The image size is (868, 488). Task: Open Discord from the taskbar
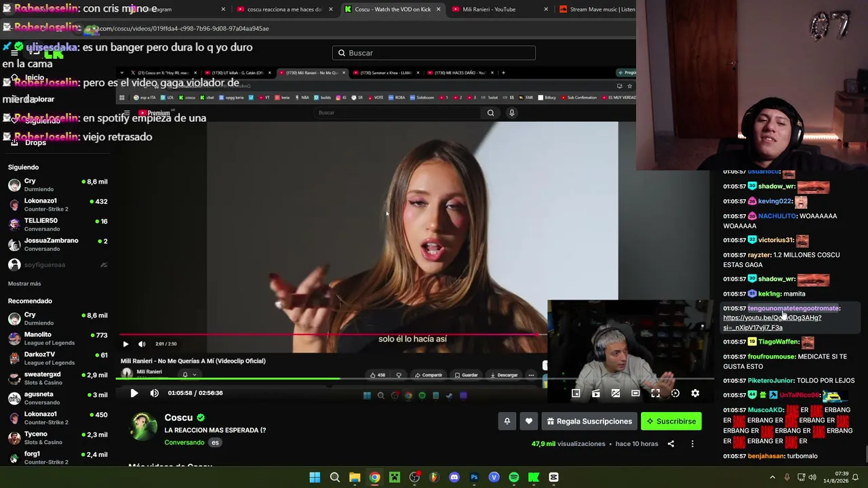[454, 478]
